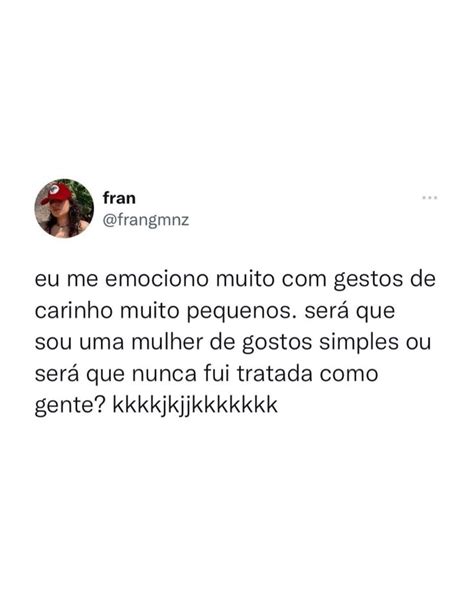
Task: Click the word "carinho" in the tweet
Action: pyautogui.click(x=73, y=311)
